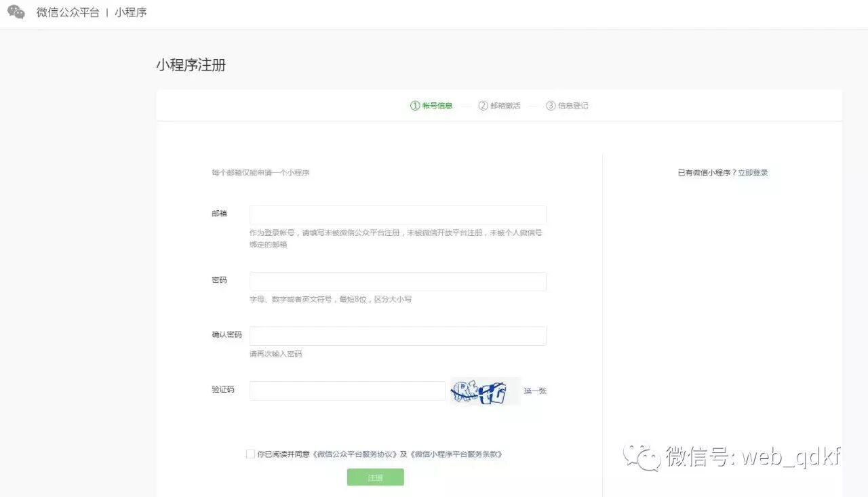
Task: Click text 每个邮箱仅能申请一个小程序
Action: click(x=260, y=173)
